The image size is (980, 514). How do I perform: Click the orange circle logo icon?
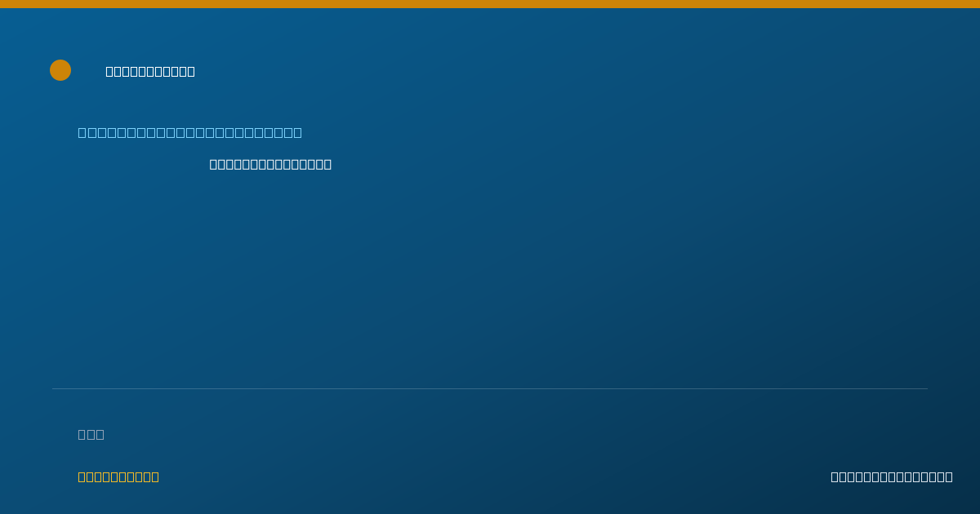(60, 70)
